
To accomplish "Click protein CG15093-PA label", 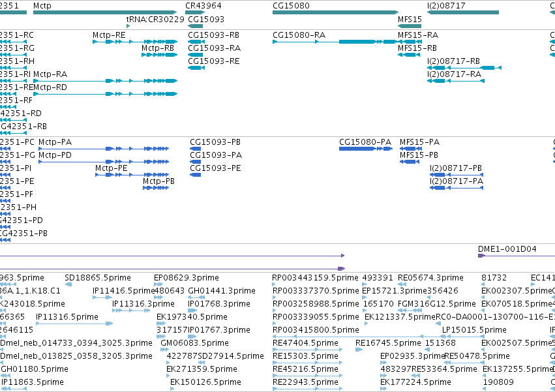I will 216,155.
